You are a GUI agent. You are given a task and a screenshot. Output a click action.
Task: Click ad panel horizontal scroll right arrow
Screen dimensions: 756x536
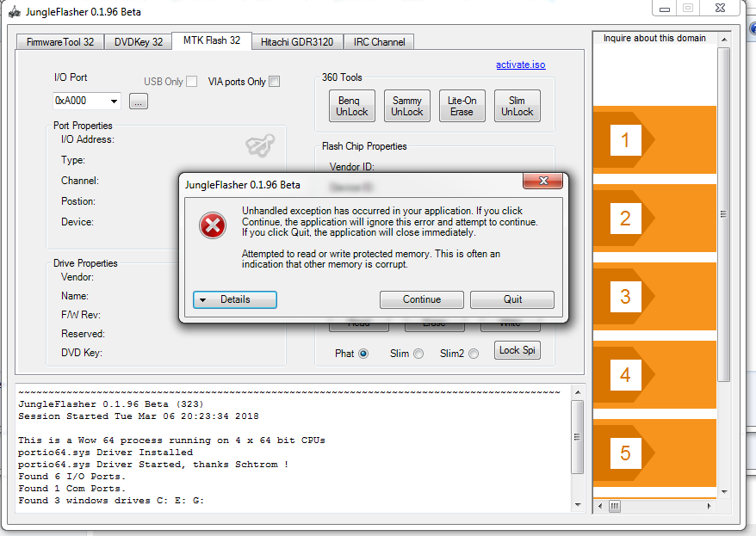[x=709, y=506]
